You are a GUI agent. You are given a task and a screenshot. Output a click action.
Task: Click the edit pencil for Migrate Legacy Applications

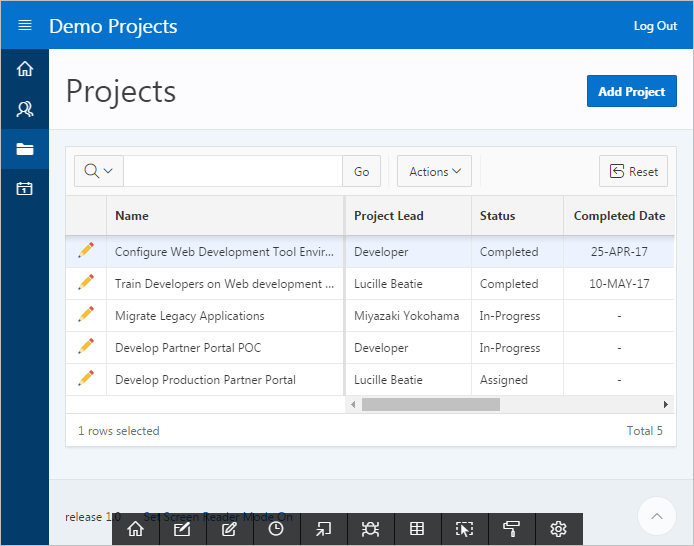pyautogui.click(x=86, y=316)
